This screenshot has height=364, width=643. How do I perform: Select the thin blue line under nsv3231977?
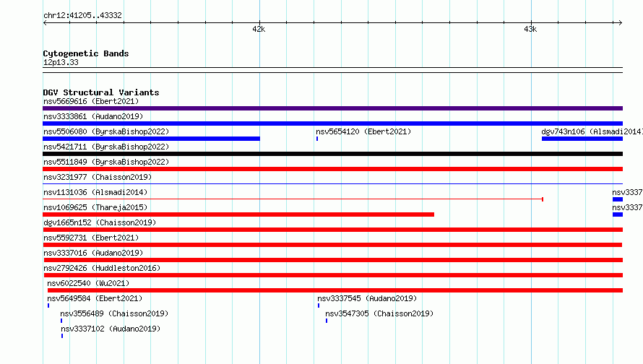[332, 183]
